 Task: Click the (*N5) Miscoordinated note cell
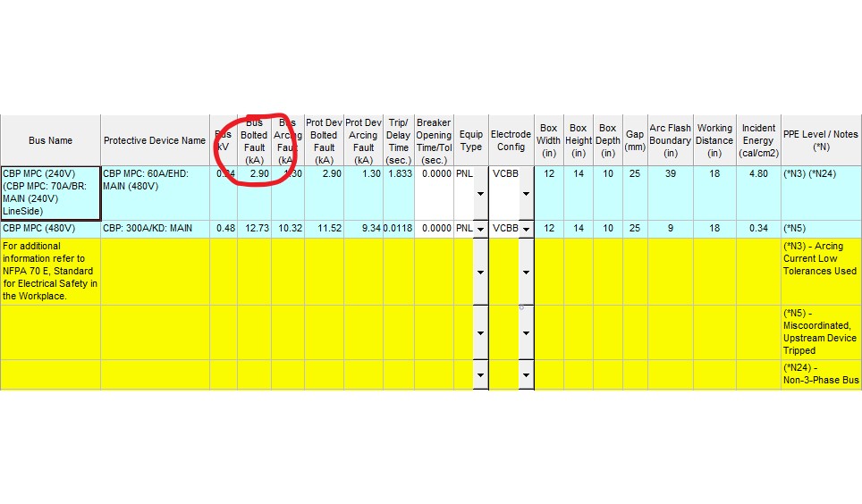coord(820,332)
